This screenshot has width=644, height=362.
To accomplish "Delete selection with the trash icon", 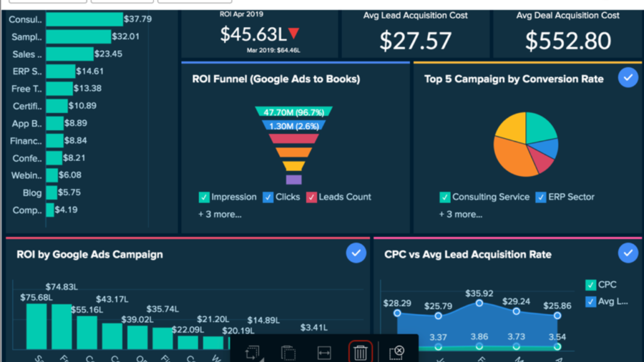I will [x=360, y=352].
